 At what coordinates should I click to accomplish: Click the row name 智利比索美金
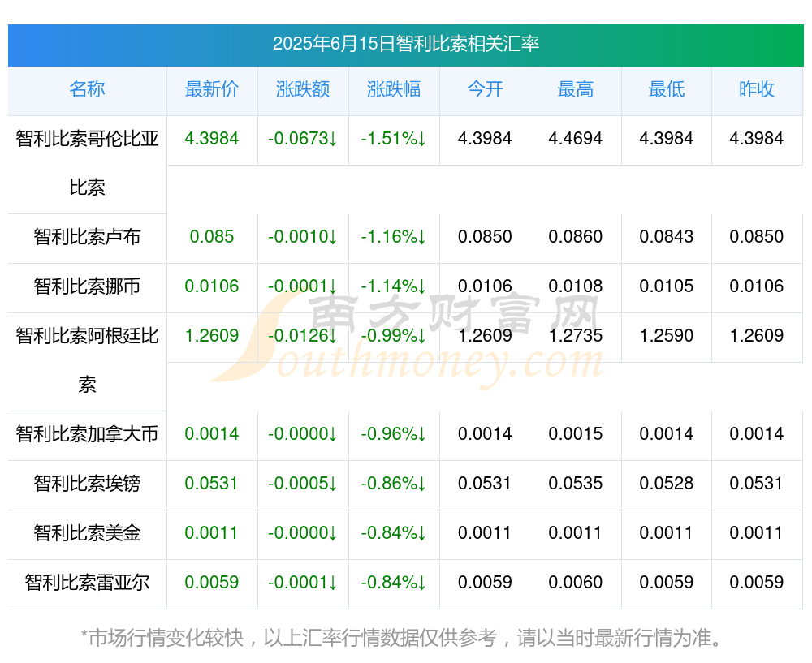point(87,533)
